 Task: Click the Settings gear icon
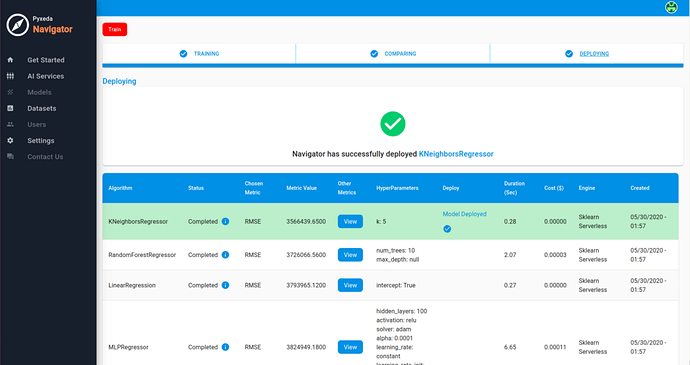(x=10, y=140)
